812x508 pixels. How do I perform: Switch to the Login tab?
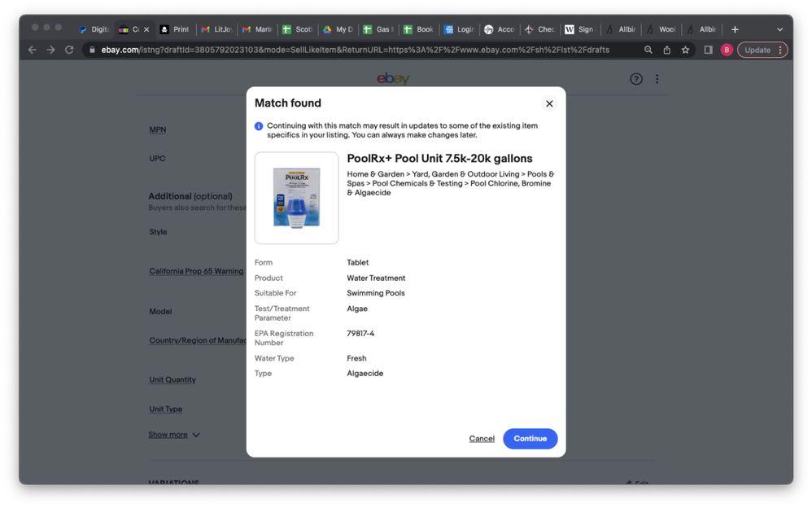(x=459, y=29)
